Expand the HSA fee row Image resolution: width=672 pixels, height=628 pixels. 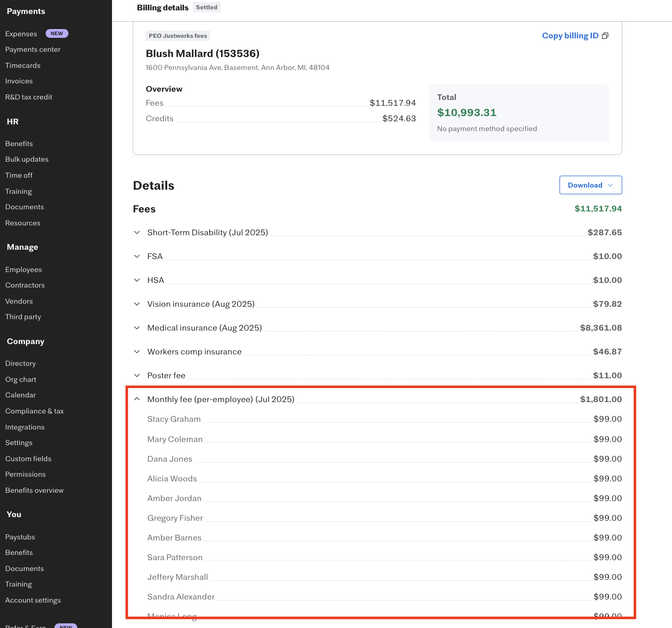137,280
